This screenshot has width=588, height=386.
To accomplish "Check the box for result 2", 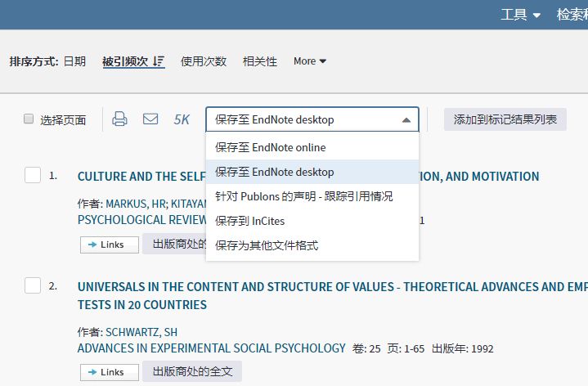I will [33, 285].
